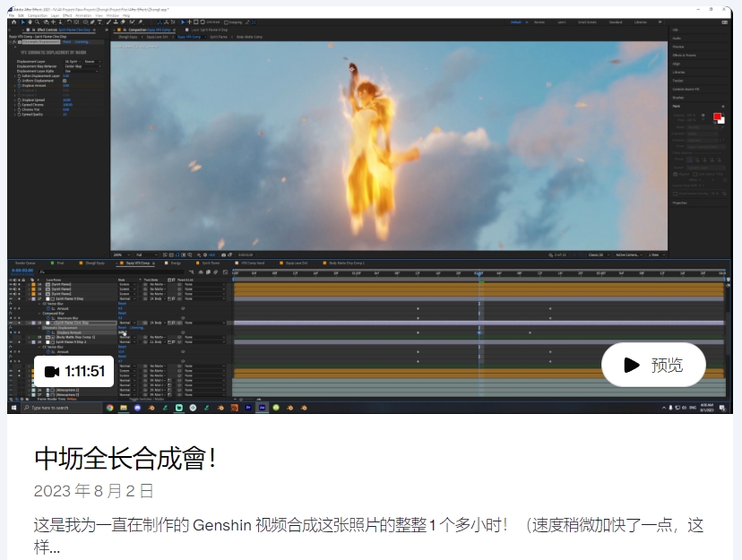Screen dimensions: 742x560
Task: Click the Home icon in After Effects toolbar
Action: tap(13, 22)
